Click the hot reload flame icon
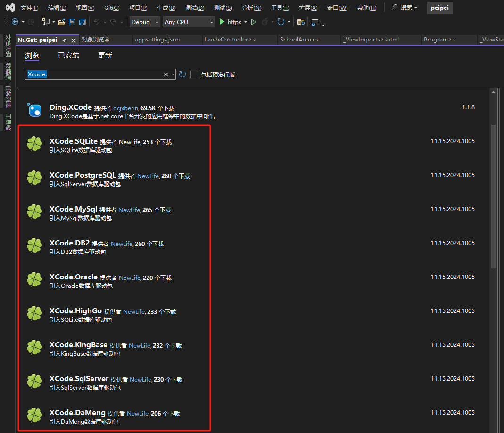The width and height of the screenshot is (504, 433). [x=264, y=22]
